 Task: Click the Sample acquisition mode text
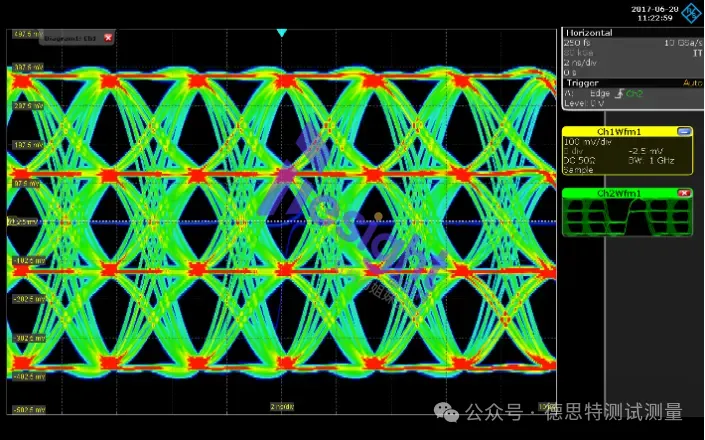578,170
